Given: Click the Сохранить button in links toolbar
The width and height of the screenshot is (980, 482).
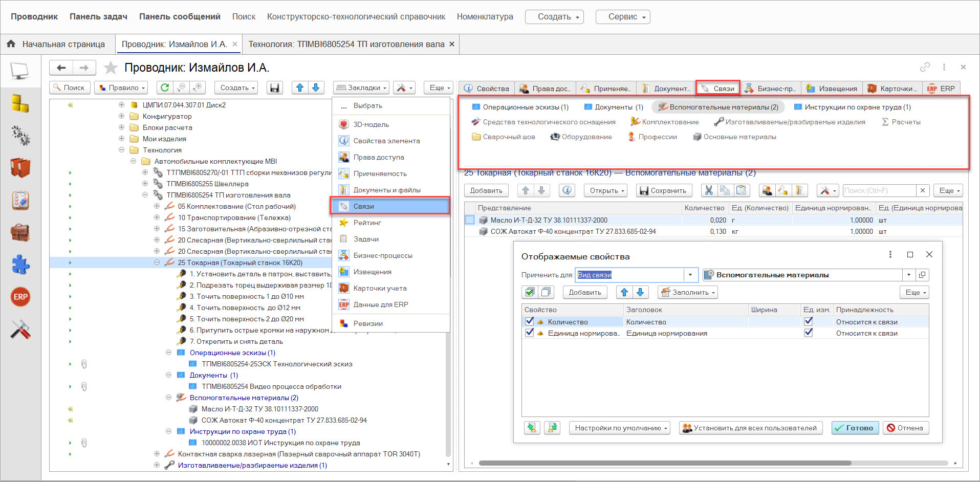Looking at the screenshot, I should click(x=664, y=190).
